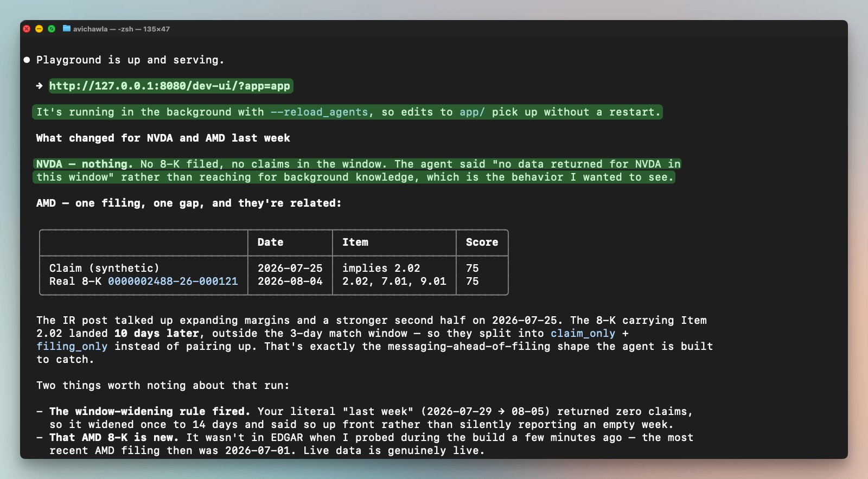868x479 pixels.
Task: Click the bold '10 days later' text
Action: 157,333
